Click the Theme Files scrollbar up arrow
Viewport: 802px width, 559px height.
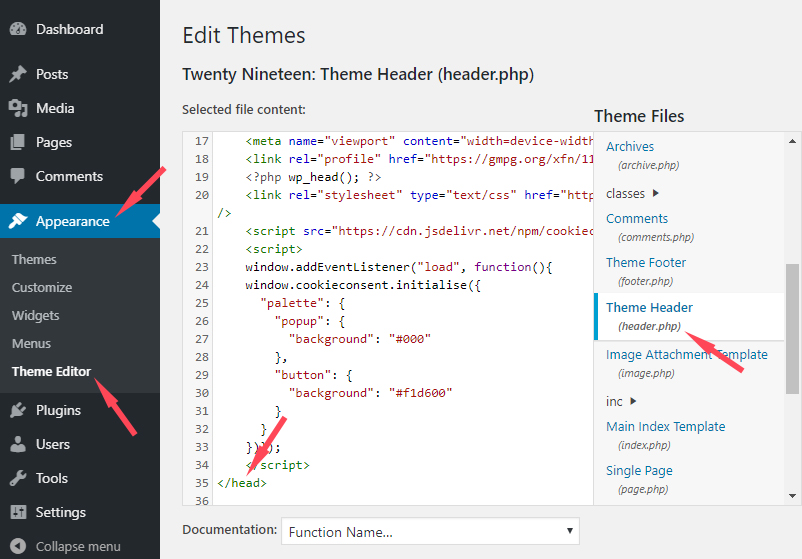(x=792, y=141)
